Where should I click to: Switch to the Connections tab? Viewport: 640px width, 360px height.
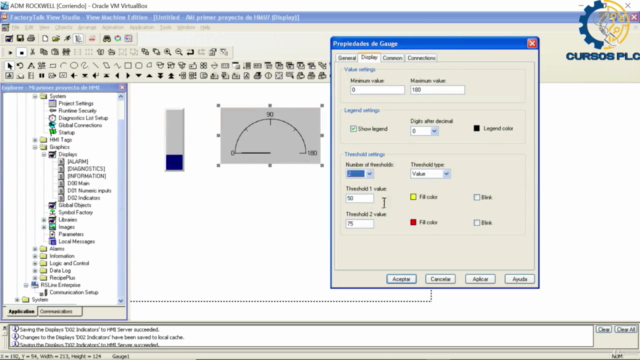[x=421, y=58]
